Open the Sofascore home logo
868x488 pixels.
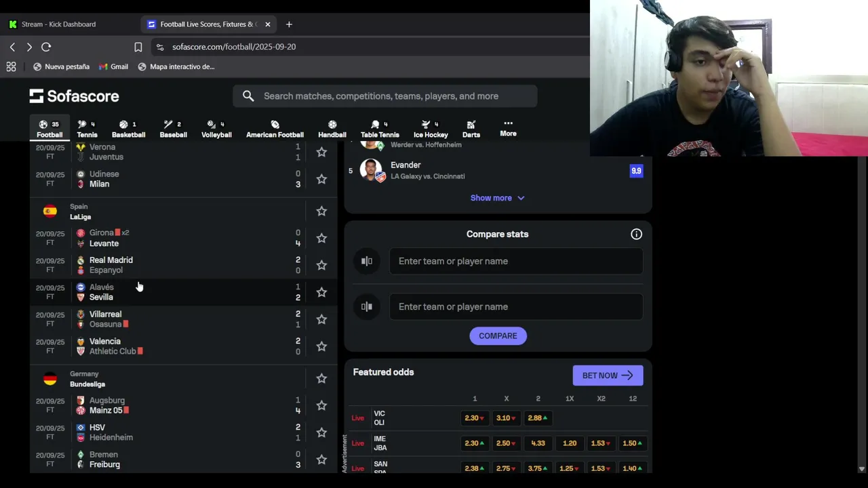coord(74,96)
